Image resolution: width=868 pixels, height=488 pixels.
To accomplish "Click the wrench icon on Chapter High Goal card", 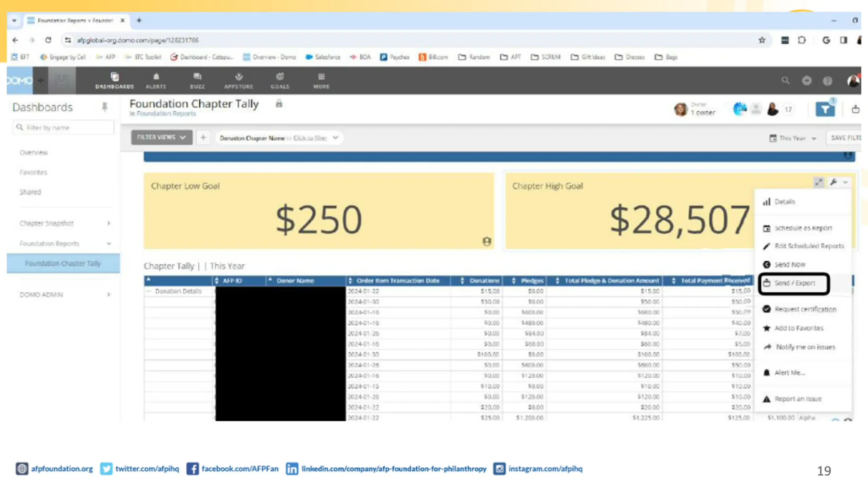I will 833,182.
